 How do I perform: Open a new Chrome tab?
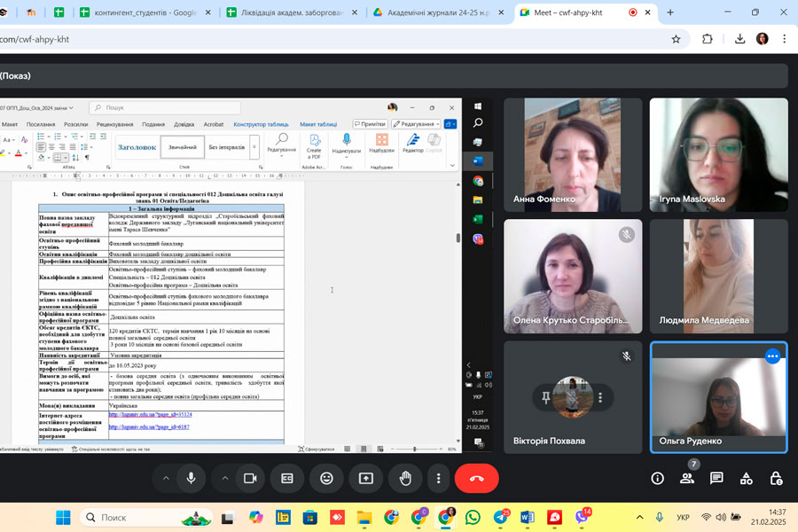click(670, 12)
